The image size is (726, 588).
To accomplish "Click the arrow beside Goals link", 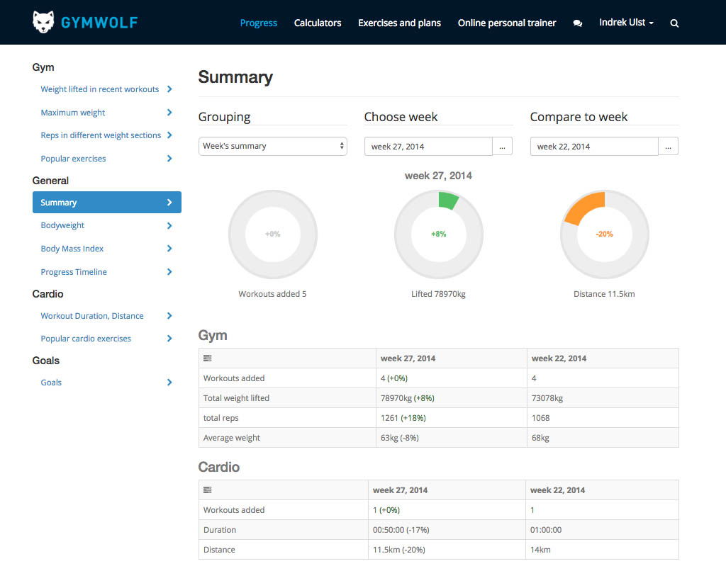I will [169, 383].
